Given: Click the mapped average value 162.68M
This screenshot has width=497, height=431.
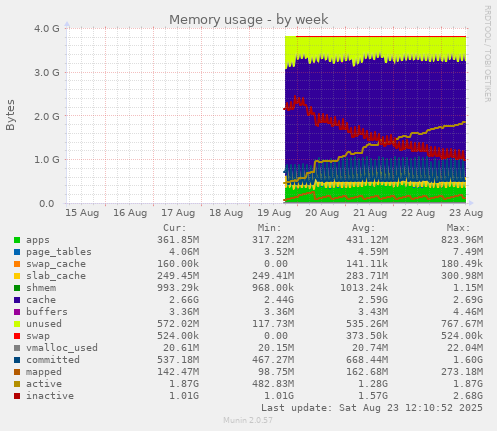Looking at the screenshot, I should tap(367, 372).
